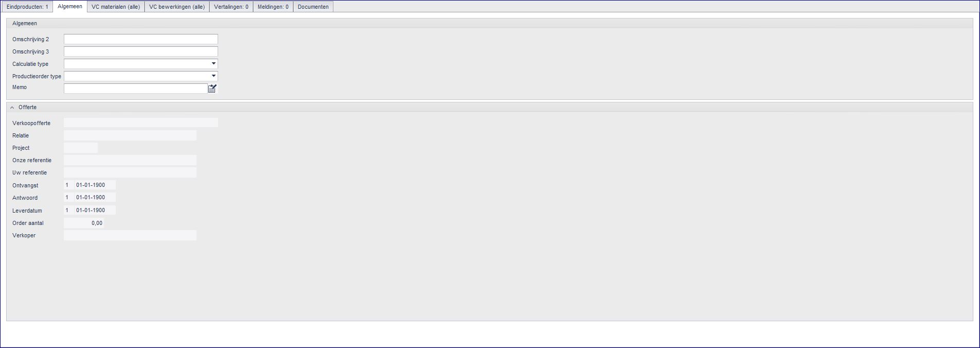
Task: Switch to the Documenten tab
Action: coord(313,7)
